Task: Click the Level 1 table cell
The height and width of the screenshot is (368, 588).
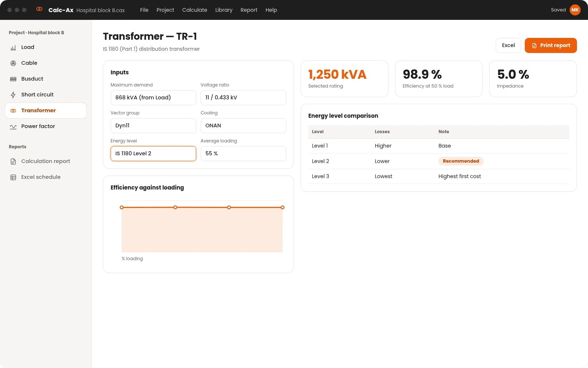Action: (320, 146)
